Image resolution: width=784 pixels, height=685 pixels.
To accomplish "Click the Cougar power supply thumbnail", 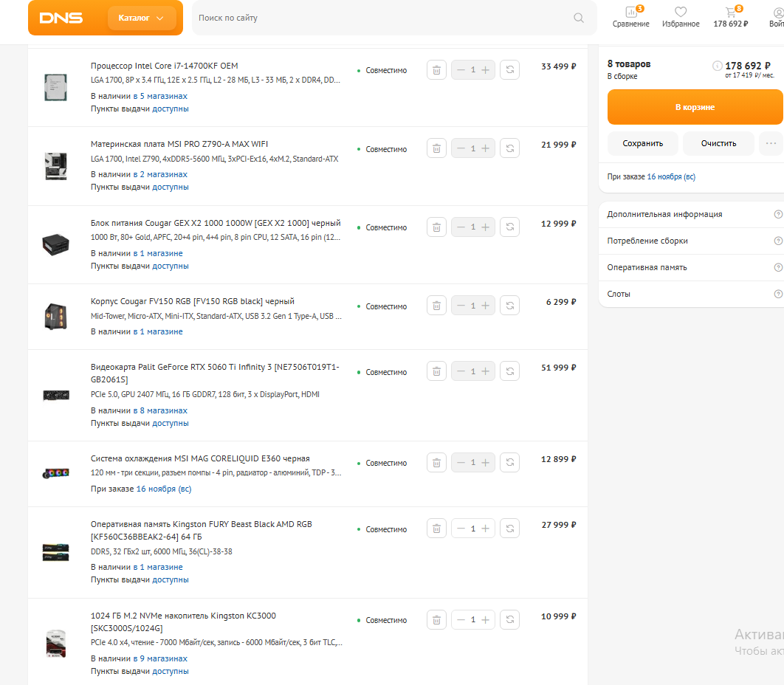I will (55, 244).
